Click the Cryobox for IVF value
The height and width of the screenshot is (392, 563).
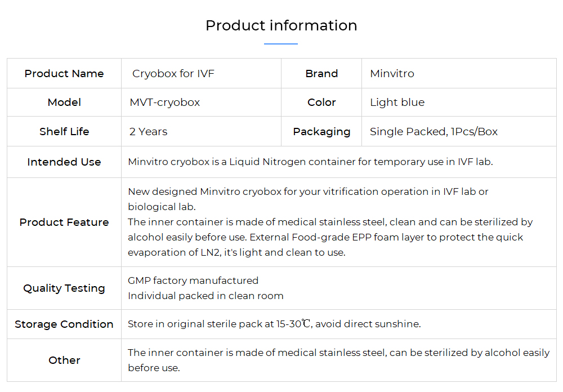click(x=173, y=74)
